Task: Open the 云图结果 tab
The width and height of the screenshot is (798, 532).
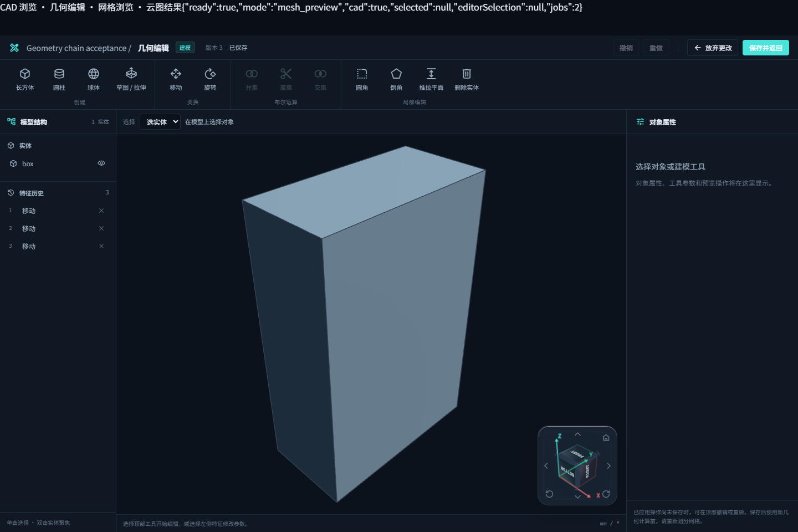Action: [x=164, y=7]
